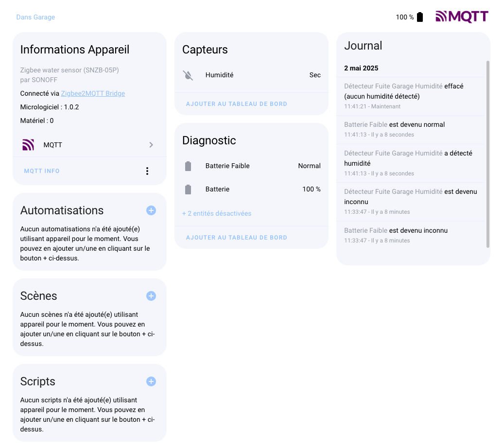
Task: Click the MQTT INFO button
Action: click(42, 171)
